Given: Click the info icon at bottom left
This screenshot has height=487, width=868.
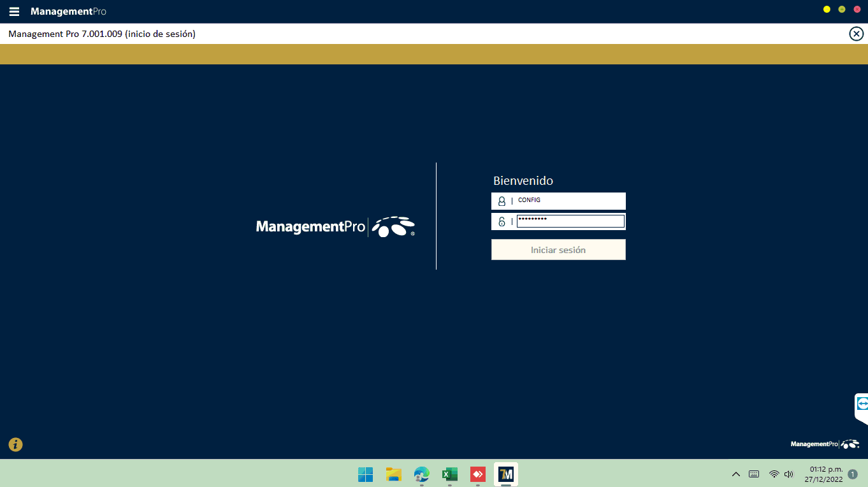Looking at the screenshot, I should [15, 444].
